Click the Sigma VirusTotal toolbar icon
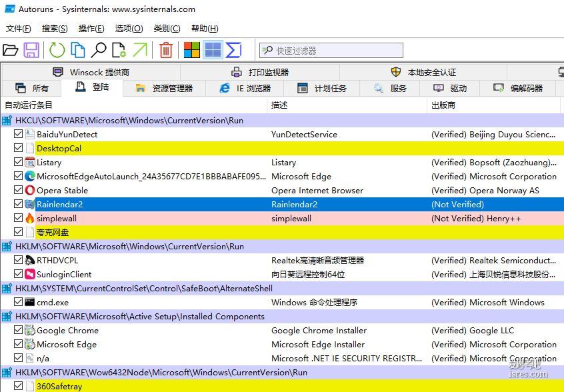This screenshot has width=564, height=392. tap(233, 50)
